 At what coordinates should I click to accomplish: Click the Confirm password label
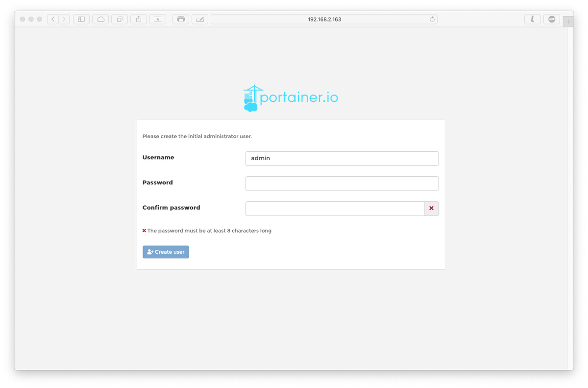(x=171, y=208)
